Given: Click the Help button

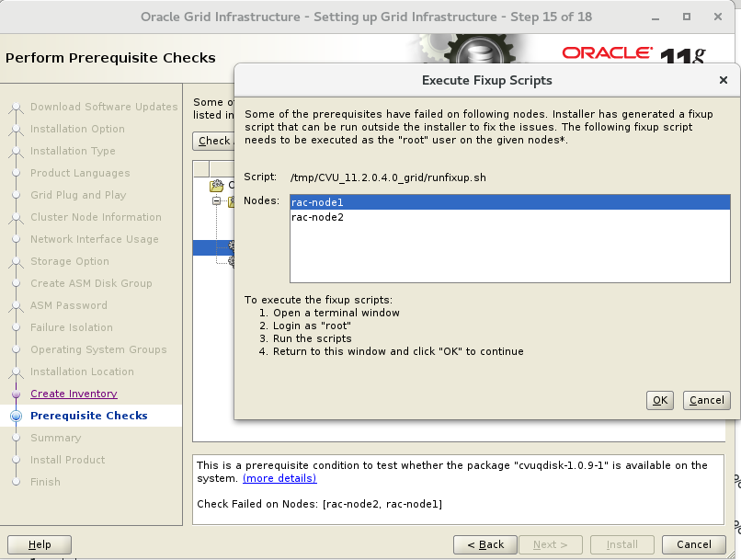Looking at the screenshot, I should tap(40, 544).
